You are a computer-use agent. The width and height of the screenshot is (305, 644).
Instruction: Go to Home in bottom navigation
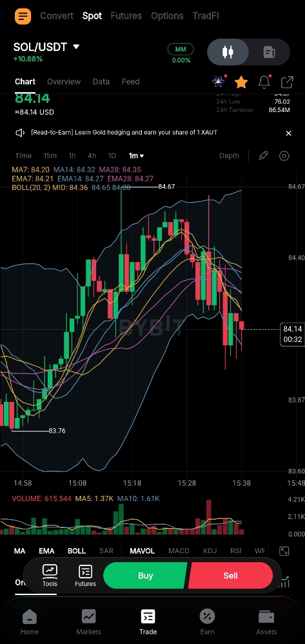(30, 622)
